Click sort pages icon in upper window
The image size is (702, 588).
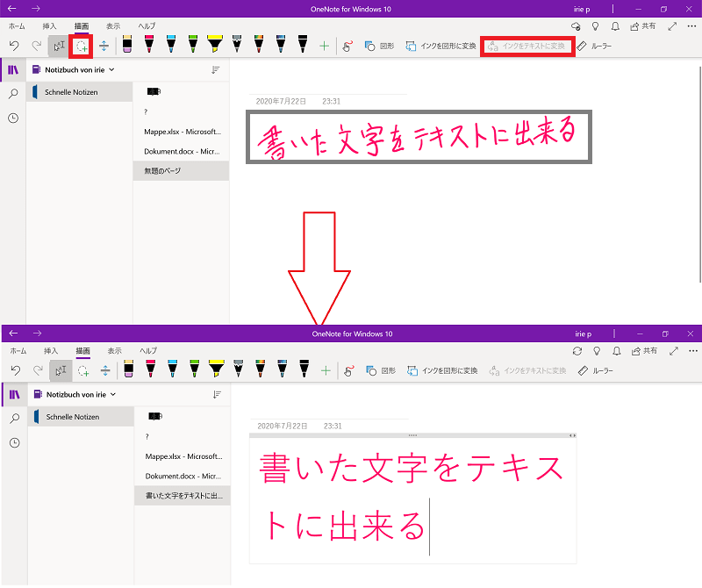216,70
